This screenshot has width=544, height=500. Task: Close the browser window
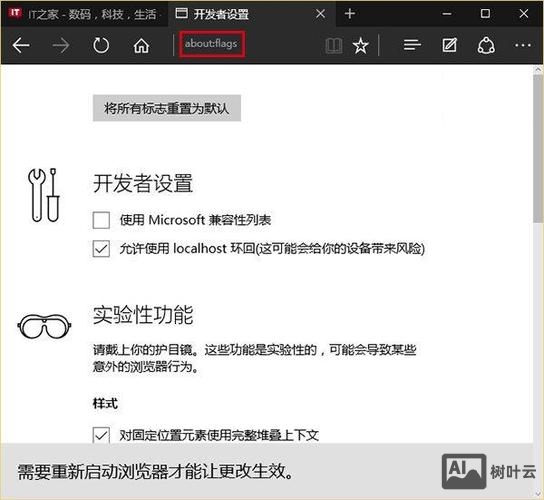pyautogui.click(x=524, y=14)
